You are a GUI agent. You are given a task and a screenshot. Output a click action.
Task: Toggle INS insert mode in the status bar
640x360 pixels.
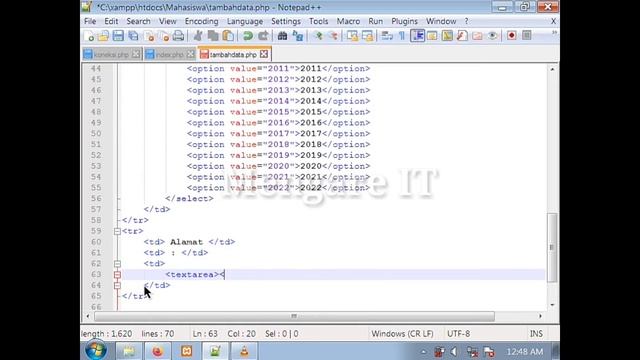pyautogui.click(x=536, y=334)
